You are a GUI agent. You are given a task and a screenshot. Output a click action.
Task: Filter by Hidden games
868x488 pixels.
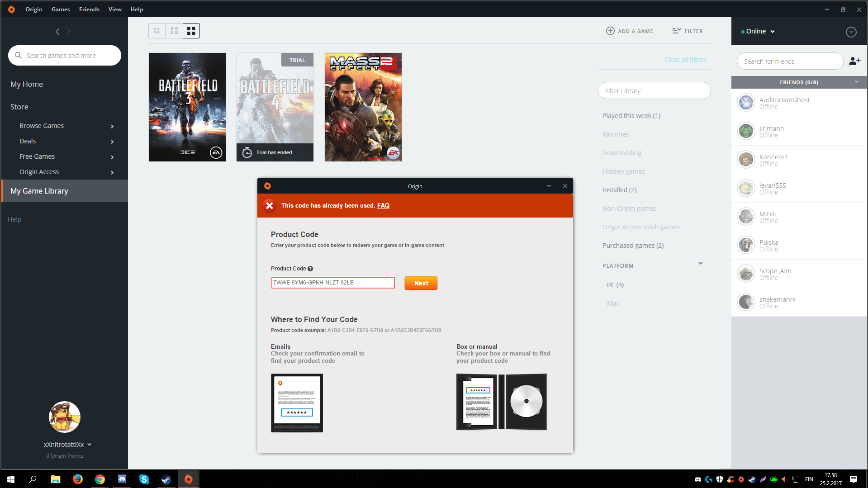pyautogui.click(x=624, y=171)
